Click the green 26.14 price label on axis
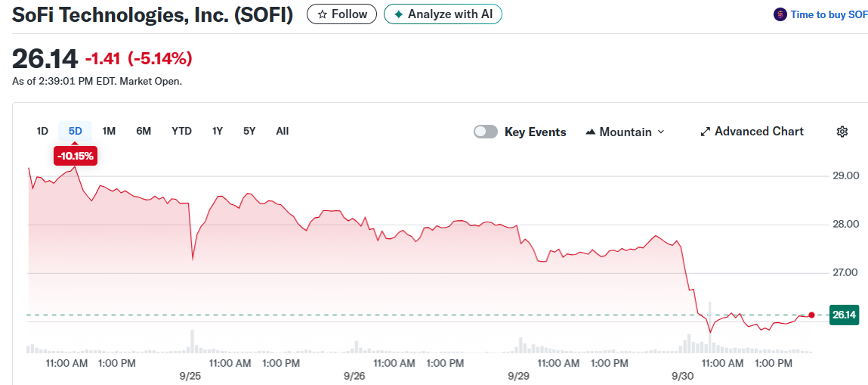Screen dimensions: 868x385 tap(844, 315)
